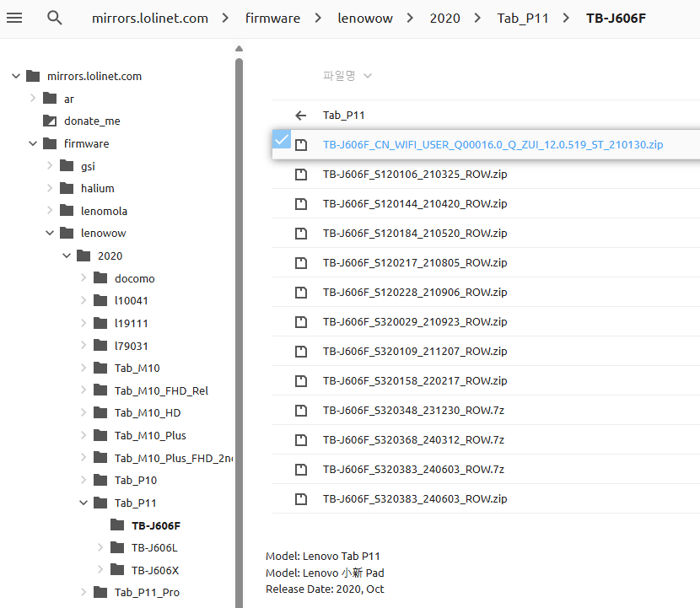This screenshot has width=700, height=608.
Task: Click file icon of TB-J606F_S120184_210520_ROW.zip
Action: click(x=301, y=234)
